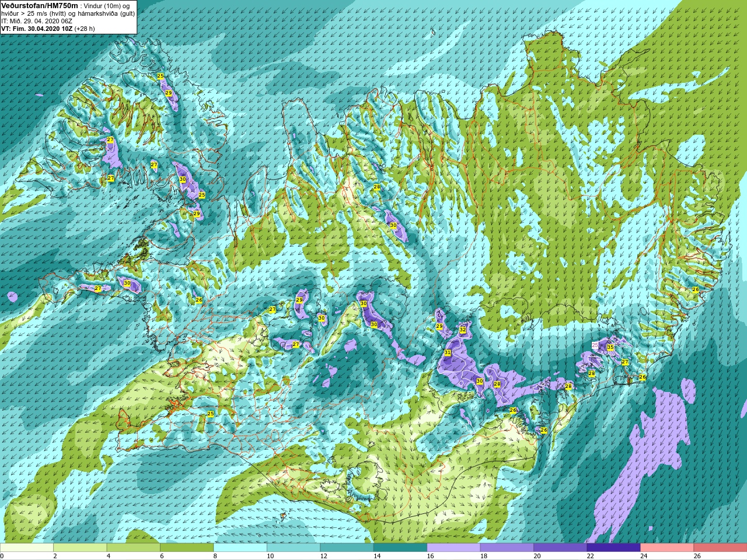Click the 18–20 m/s purple legend swatch
The image size is (747, 560).
(x=507, y=548)
